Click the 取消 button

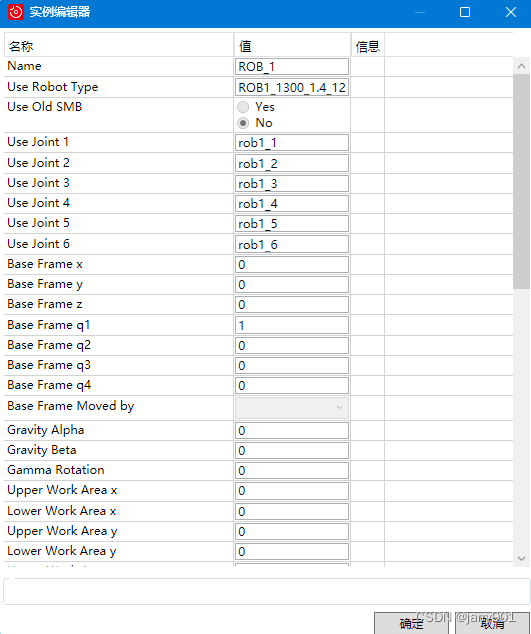493,623
